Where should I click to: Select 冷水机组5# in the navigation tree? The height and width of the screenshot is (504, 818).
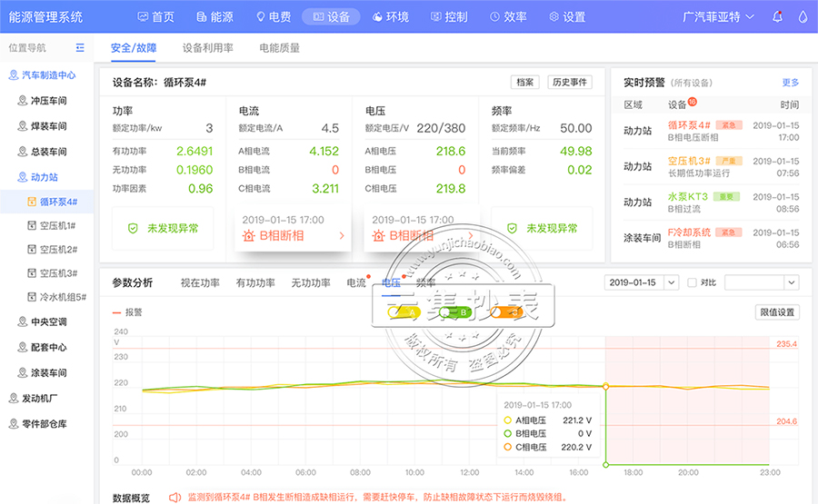click(x=63, y=296)
